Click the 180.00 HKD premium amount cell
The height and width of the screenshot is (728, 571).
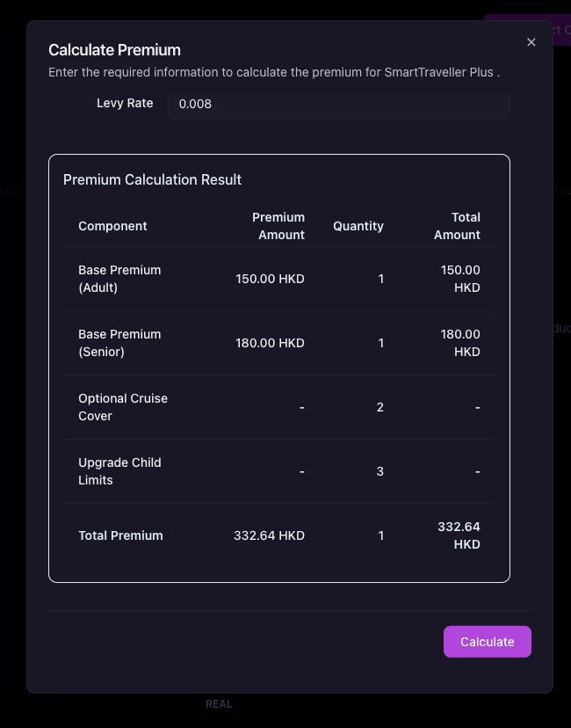[270, 343]
